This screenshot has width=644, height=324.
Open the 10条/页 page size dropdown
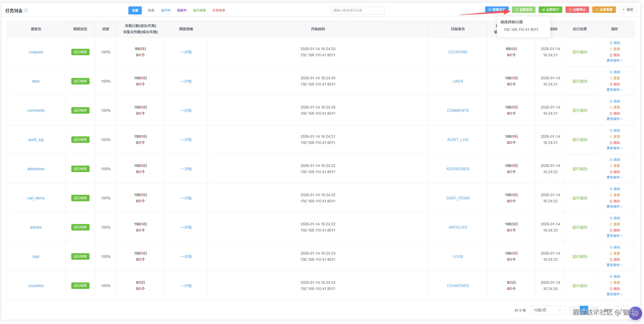[547, 310]
